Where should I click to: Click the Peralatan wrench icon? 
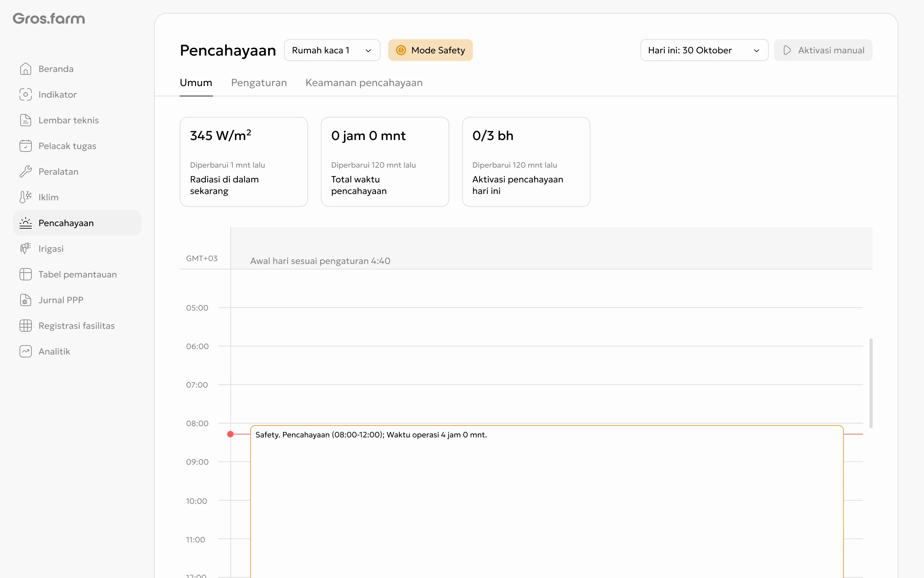(x=26, y=171)
